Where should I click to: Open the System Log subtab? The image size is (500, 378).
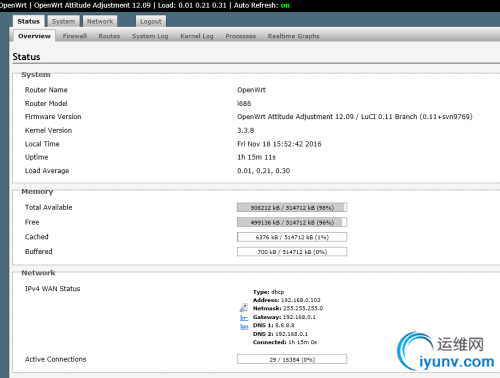click(x=150, y=36)
